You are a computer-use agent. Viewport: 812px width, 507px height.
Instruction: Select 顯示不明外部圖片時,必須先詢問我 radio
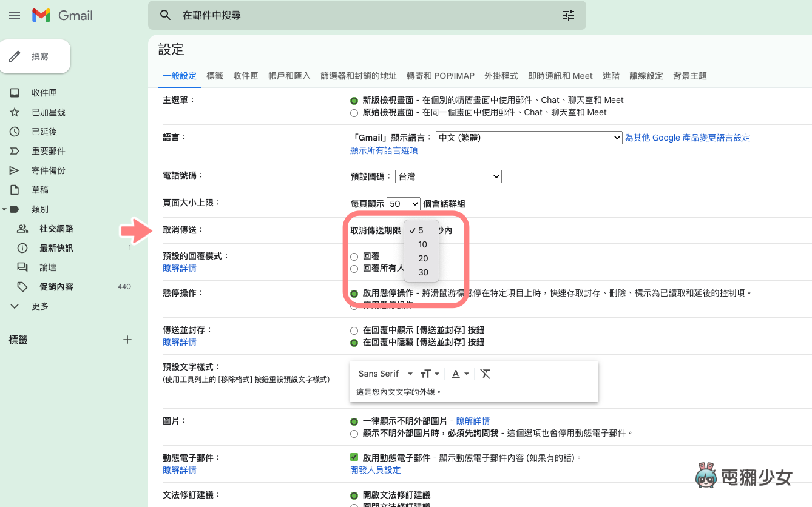tap(354, 434)
